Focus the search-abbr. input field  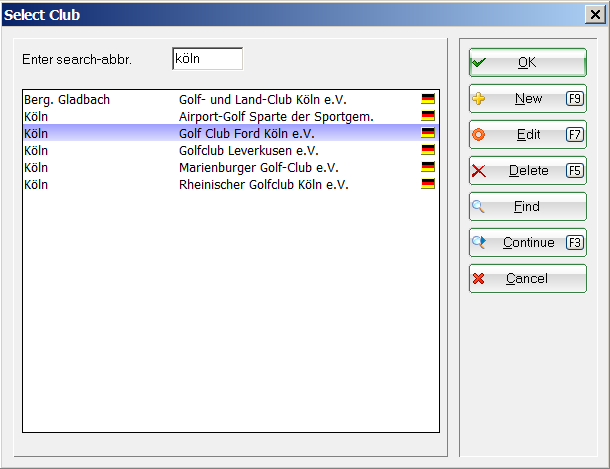[x=207, y=59]
